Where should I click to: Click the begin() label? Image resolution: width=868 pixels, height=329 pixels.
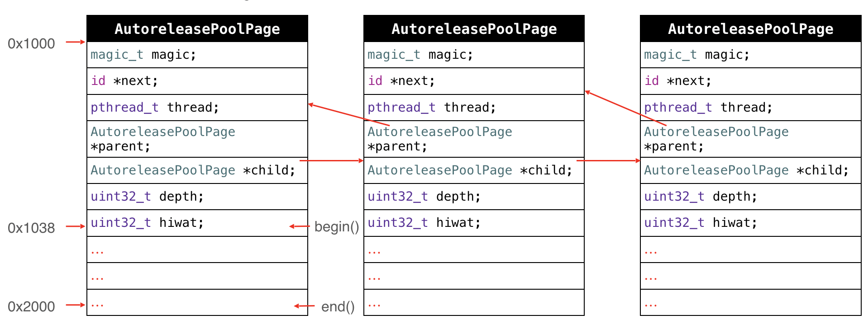point(337,226)
